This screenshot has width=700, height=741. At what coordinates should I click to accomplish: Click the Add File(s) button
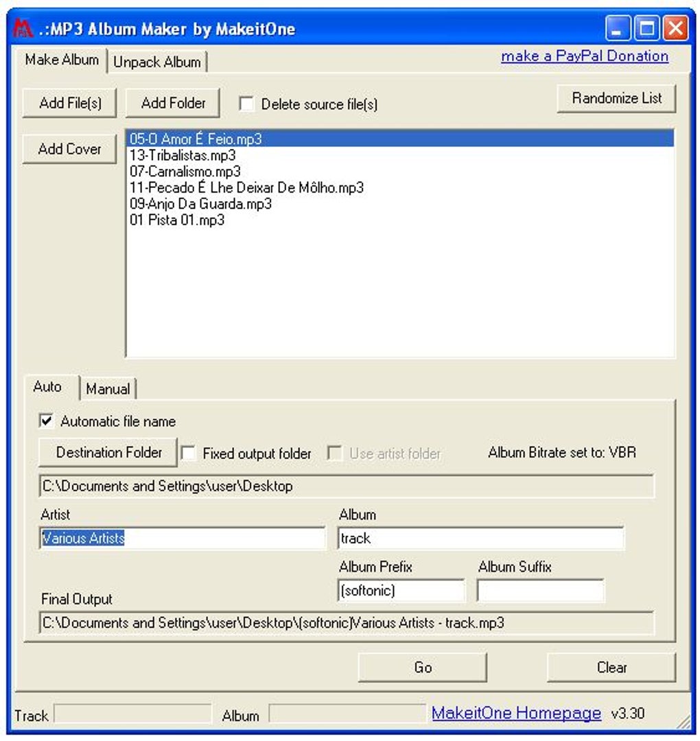coord(70,102)
